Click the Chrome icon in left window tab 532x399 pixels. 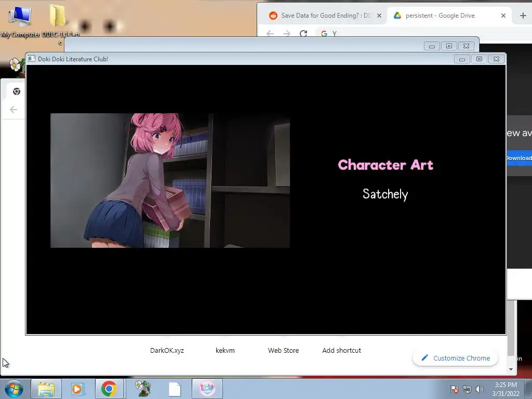point(16,91)
